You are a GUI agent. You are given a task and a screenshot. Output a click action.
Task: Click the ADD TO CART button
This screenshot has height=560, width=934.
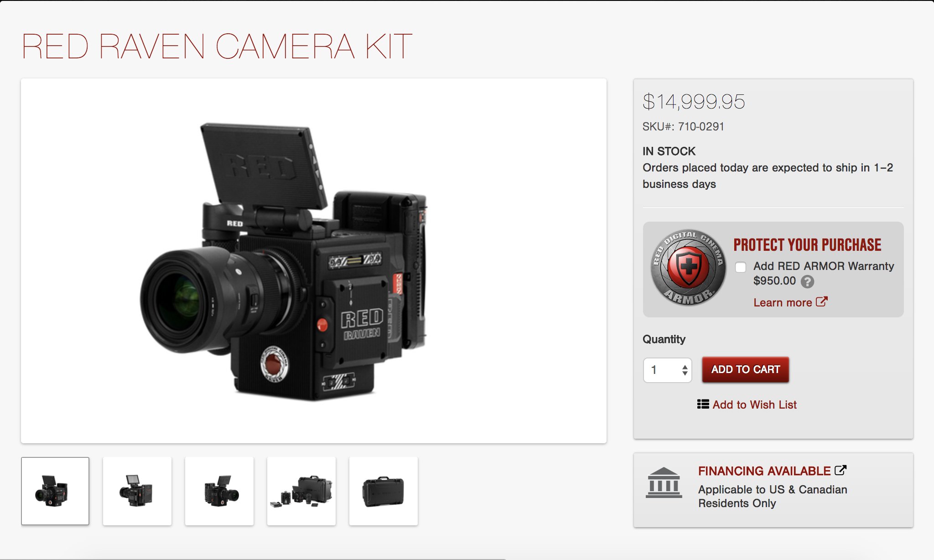746,369
